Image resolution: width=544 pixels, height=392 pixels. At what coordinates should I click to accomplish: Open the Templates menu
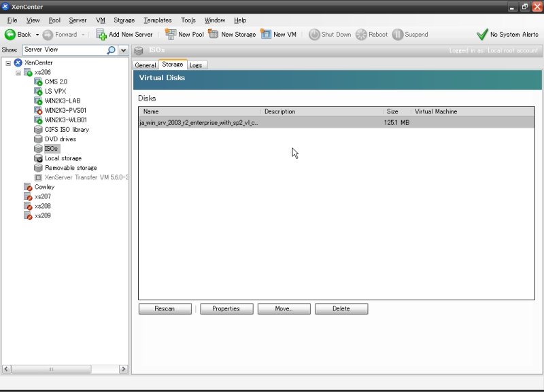[158, 20]
